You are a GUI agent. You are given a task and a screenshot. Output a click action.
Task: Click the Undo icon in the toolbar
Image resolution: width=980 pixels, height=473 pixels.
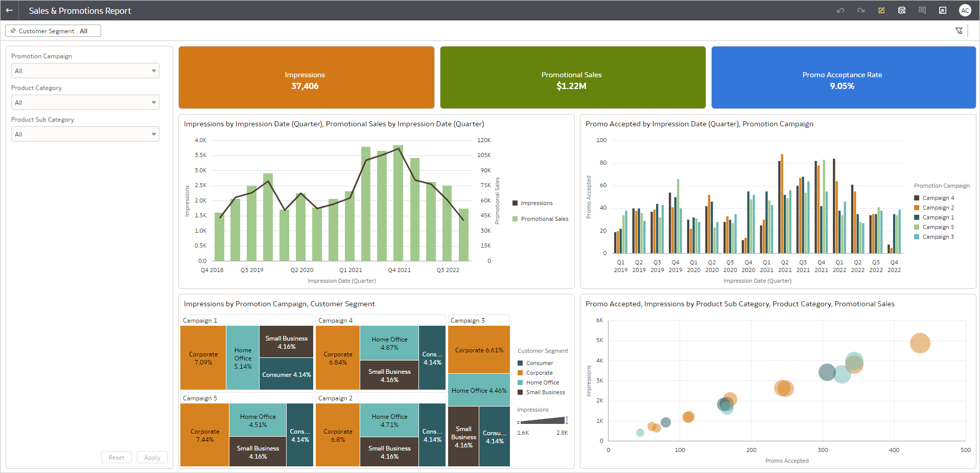click(x=840, y=10)
